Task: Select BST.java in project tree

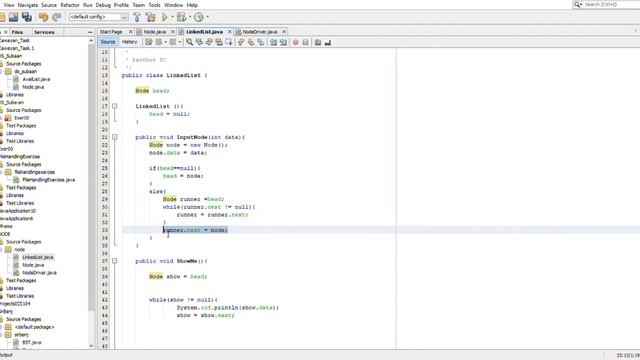Action: (x=31, y=342)
